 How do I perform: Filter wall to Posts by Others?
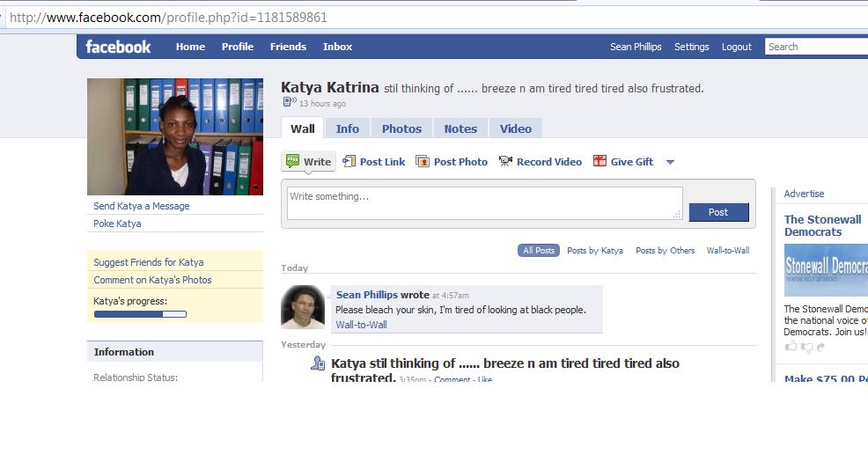coord(665,251)
